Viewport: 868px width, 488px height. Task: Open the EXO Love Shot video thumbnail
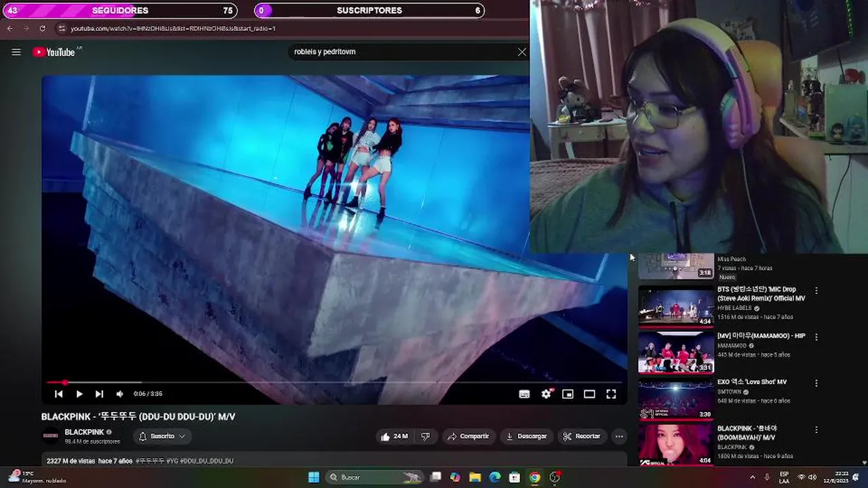tap(676, 399)
